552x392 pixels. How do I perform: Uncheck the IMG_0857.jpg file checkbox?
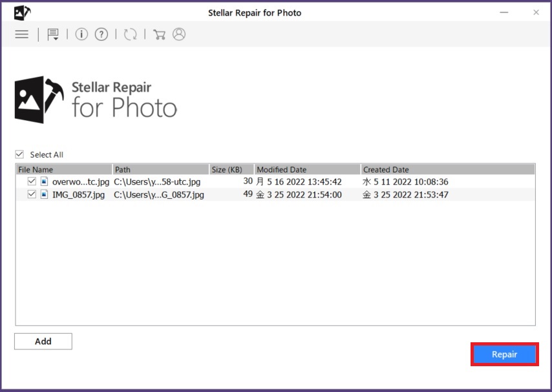[32, 194]
